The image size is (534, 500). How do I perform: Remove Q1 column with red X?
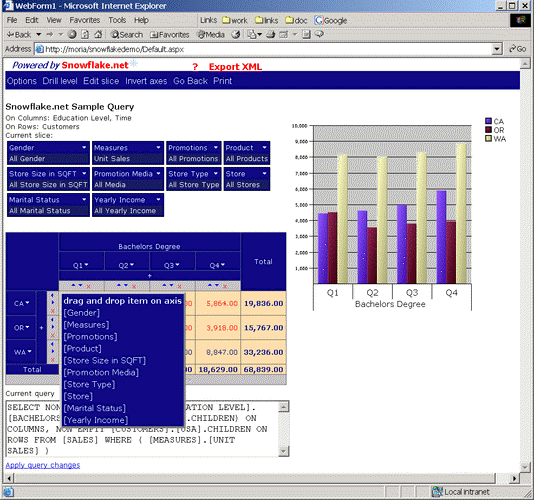point(89,286)
